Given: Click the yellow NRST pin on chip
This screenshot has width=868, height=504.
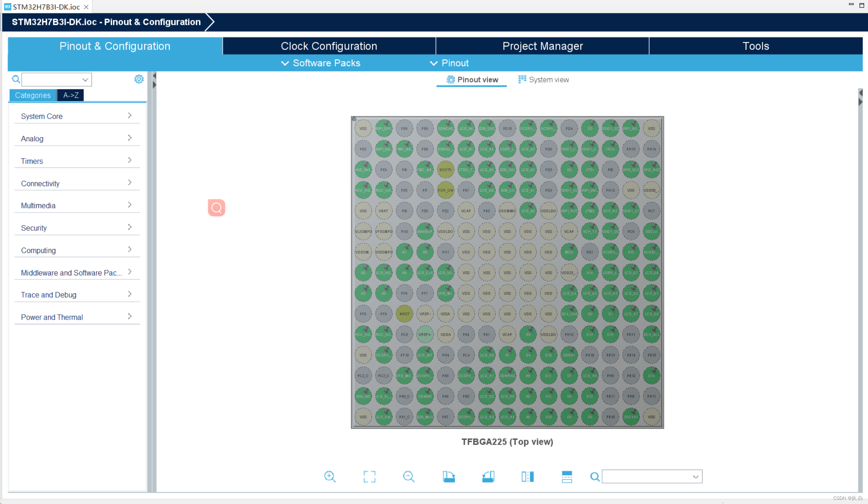Looking at the screenshot, I should 404,314.
